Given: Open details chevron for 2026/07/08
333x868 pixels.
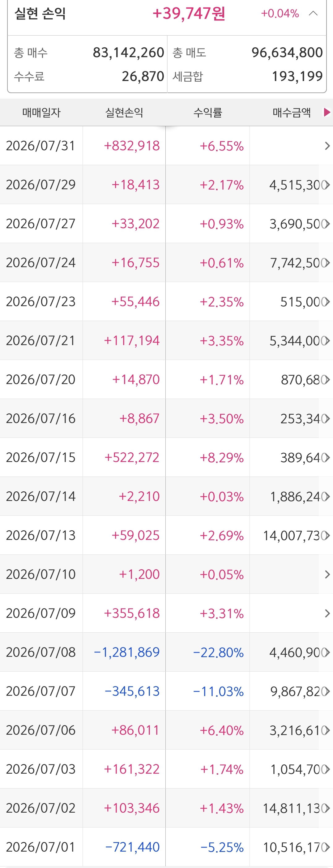Looking at the screenshot, I should click(327, 652).
